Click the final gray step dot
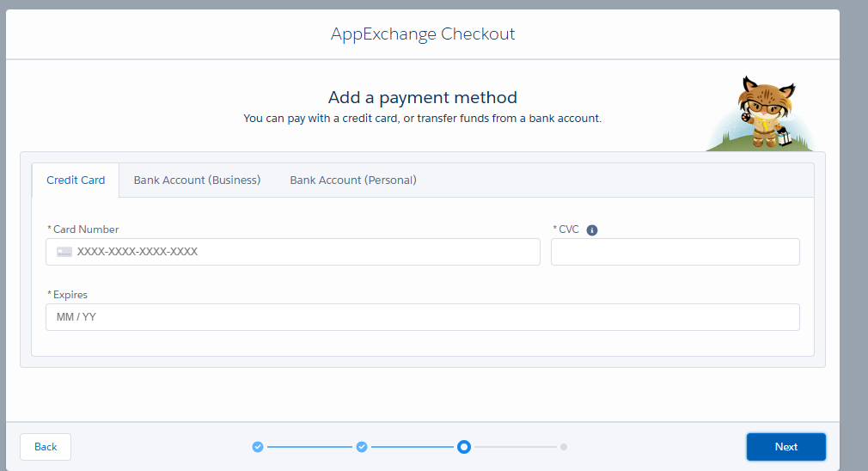Viewport: 868px width, 471px height. click(564, 447)
